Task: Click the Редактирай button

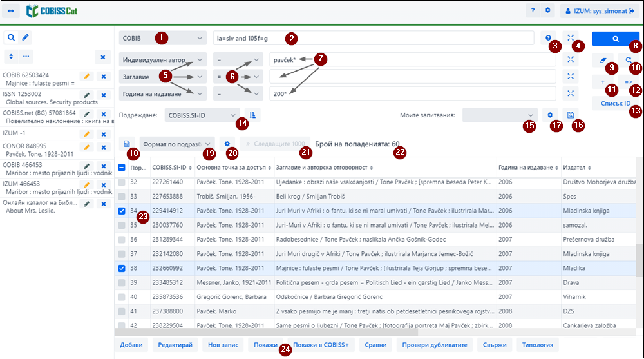Action: (x=175, y=345)
